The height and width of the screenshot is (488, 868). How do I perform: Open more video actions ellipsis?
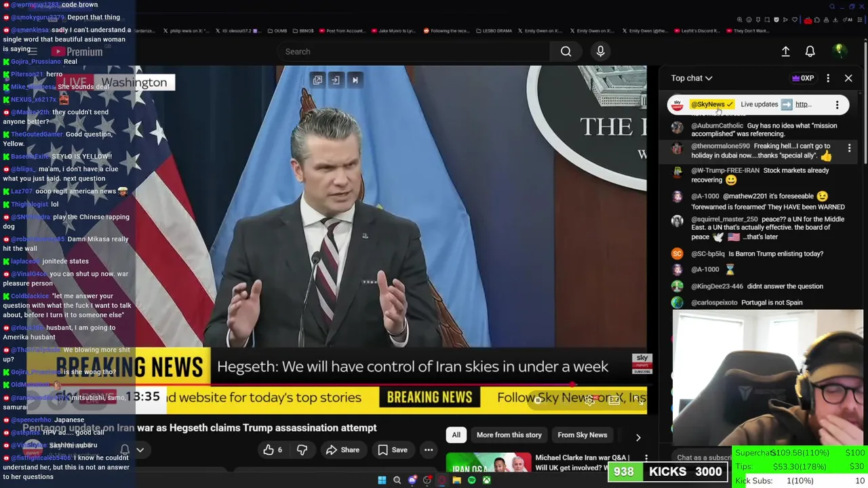pyautogui.click(x=429, y=450)
